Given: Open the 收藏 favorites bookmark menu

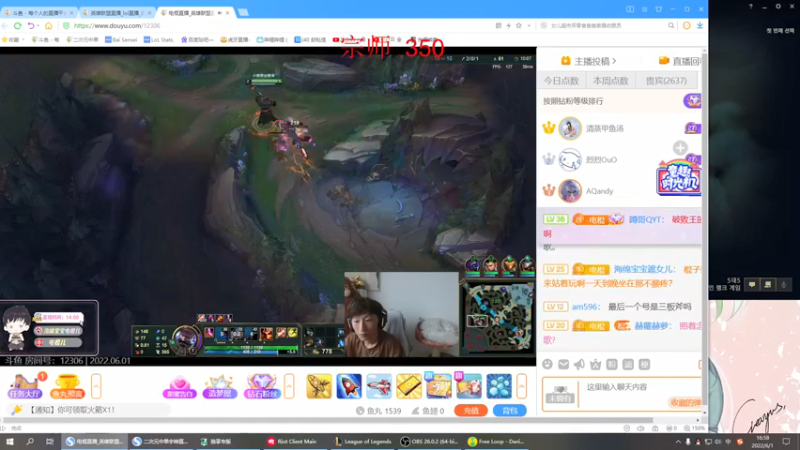Looking at the screenshot, I should tap(13, 39).
